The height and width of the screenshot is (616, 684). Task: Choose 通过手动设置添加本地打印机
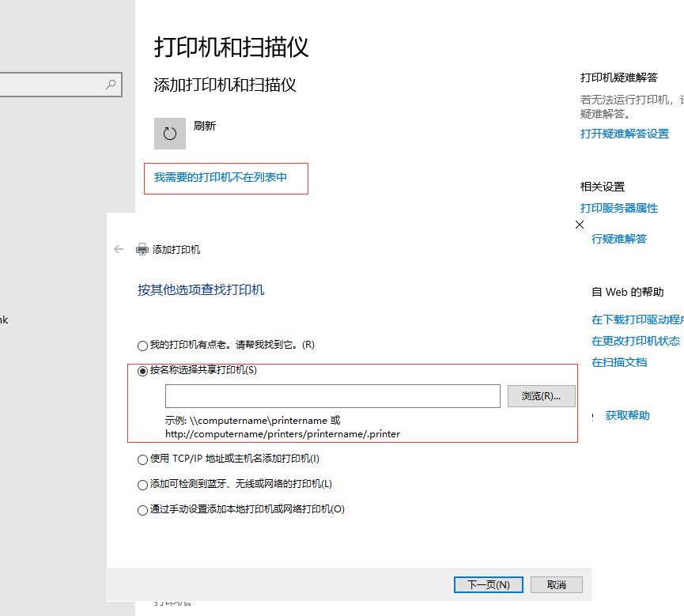click(x=142, y=510)
